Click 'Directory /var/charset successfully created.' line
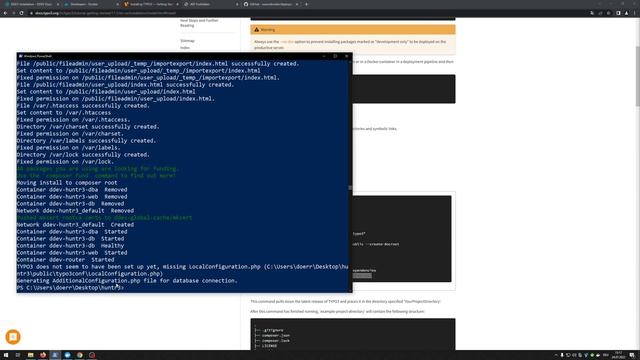Image resolution: width=640 pixels, height=360 pixels. tap(88, 127)
